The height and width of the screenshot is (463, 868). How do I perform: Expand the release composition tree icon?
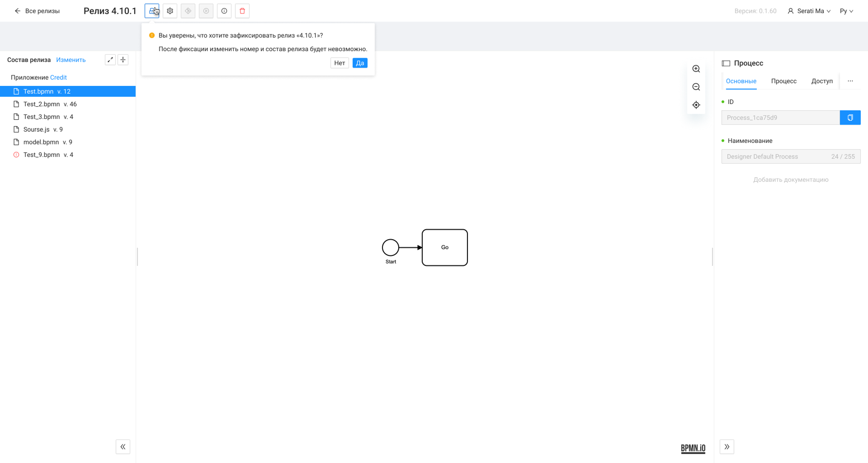click(110, 60)
